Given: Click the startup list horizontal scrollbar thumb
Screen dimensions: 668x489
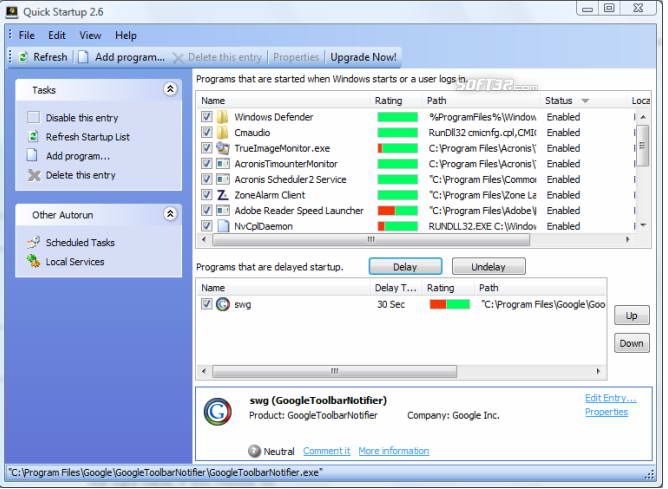Looking at the screenshot, I should (371, 239).
